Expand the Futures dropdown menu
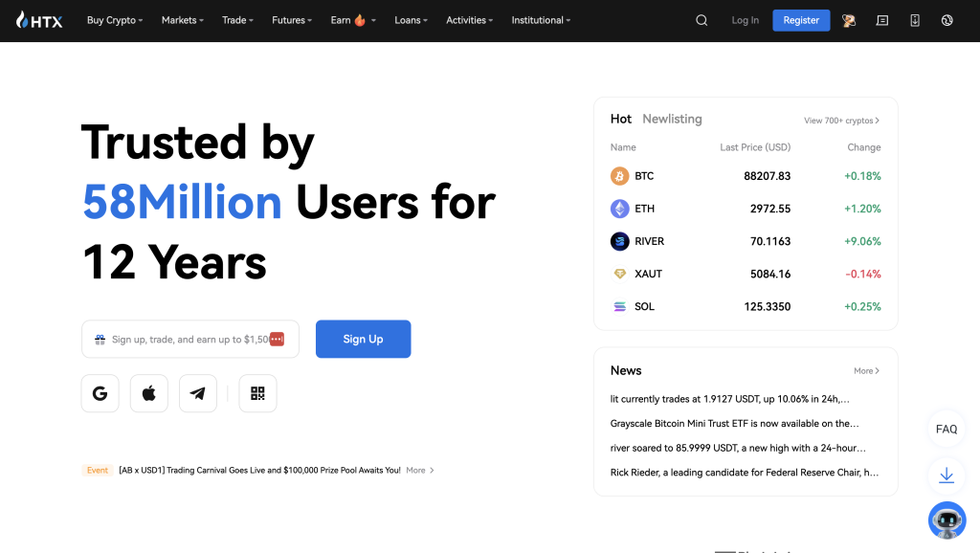This screenshot has width=980, height=553. pos(292,20)
